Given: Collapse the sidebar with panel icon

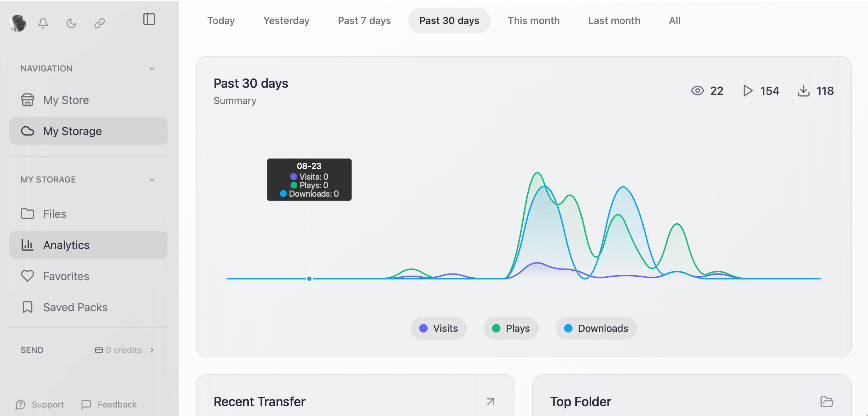Looking at the screenshot, I should 149,19.
